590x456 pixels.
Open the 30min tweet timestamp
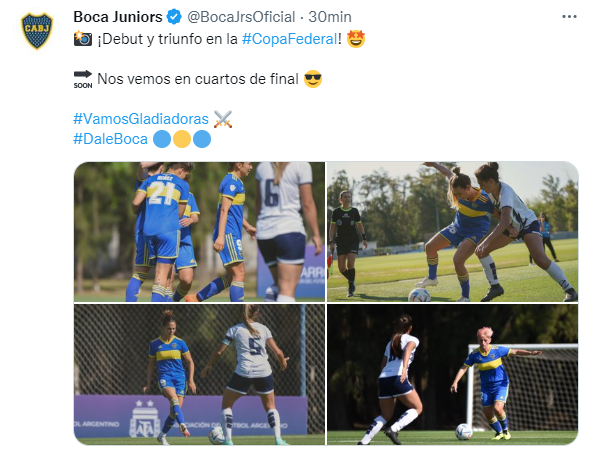click(x=330, y=17)
